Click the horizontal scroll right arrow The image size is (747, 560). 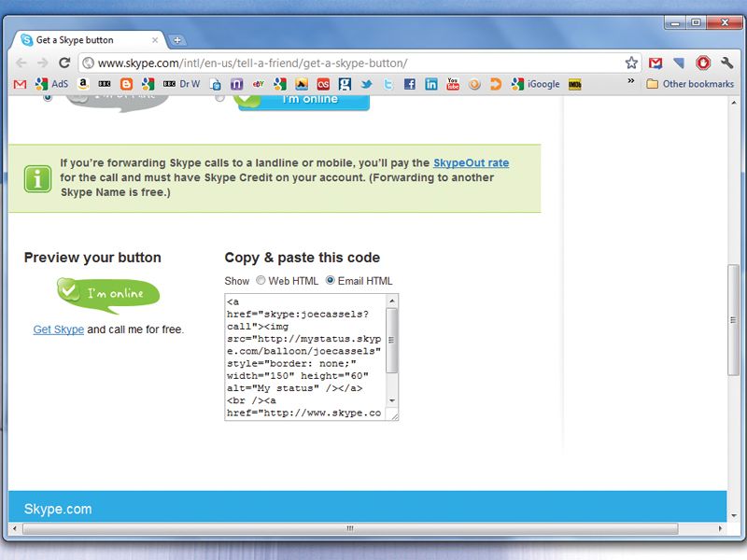(x=720, y=528)
